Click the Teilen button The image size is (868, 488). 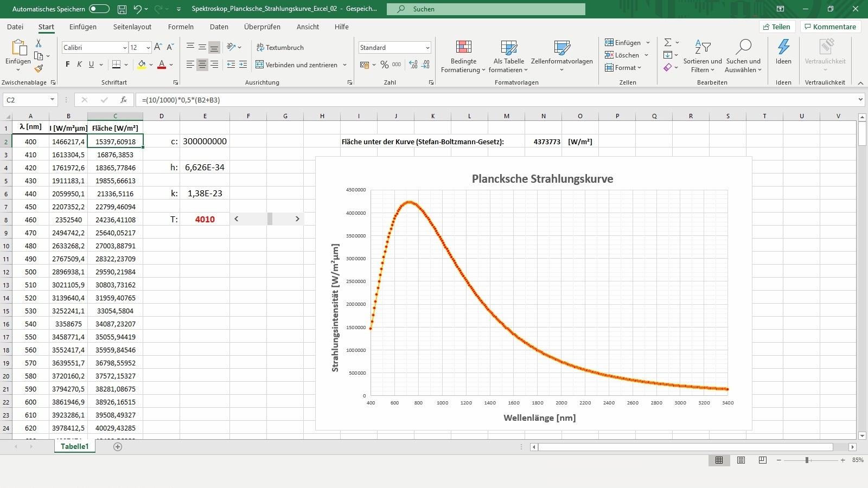(x=777, y=27)
